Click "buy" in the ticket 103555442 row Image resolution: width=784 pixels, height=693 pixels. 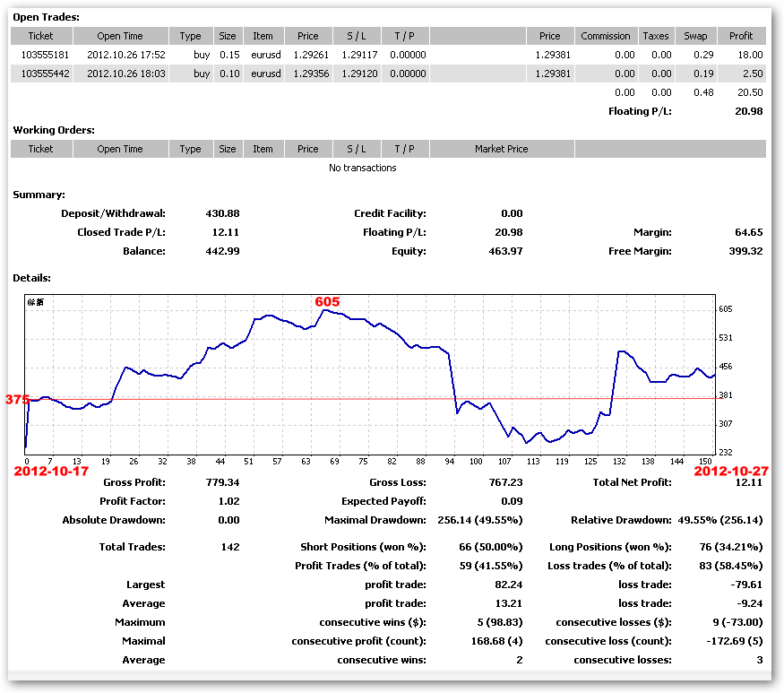point(202,74)
